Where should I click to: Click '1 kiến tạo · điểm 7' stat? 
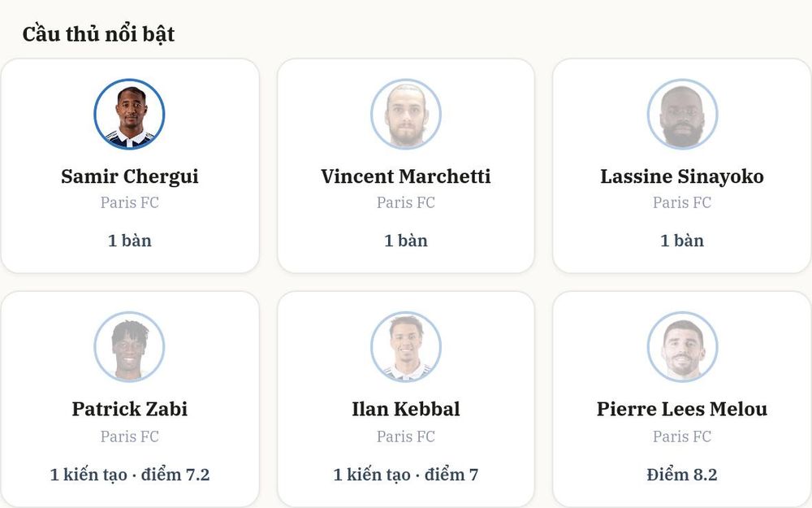pyautogui.click(x=406, y=475)
